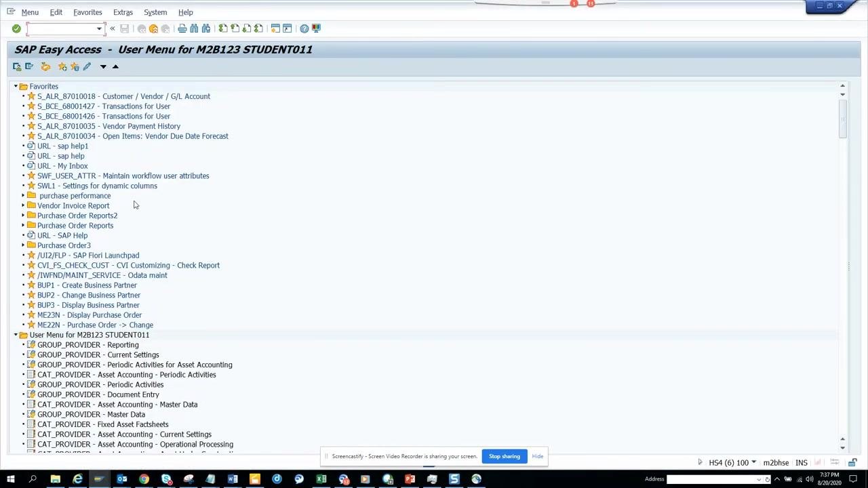Select the URL - My Inbox favorite
The image size is (868, 488).
(x=62, y=166)
